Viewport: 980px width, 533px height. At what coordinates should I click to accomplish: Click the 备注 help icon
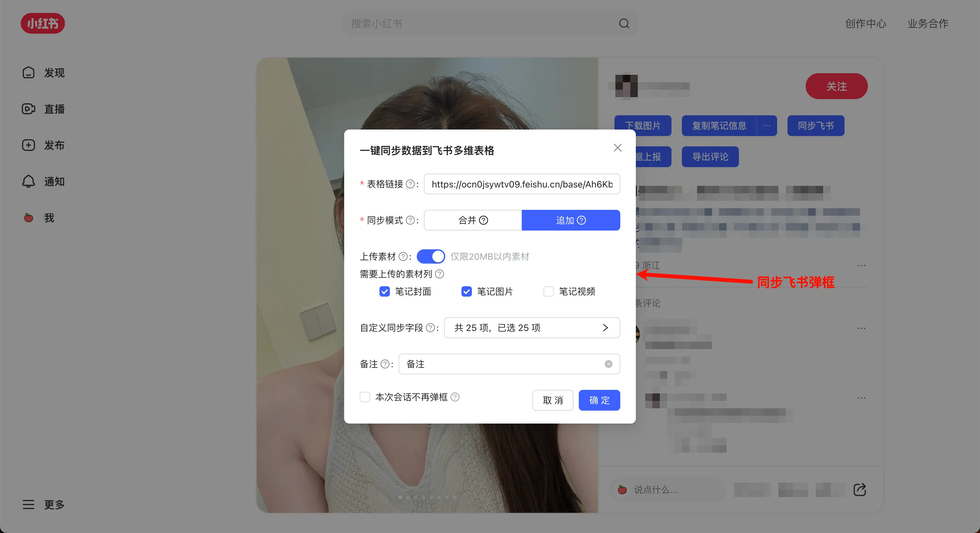pyautogui.click(x=385, y=364)
